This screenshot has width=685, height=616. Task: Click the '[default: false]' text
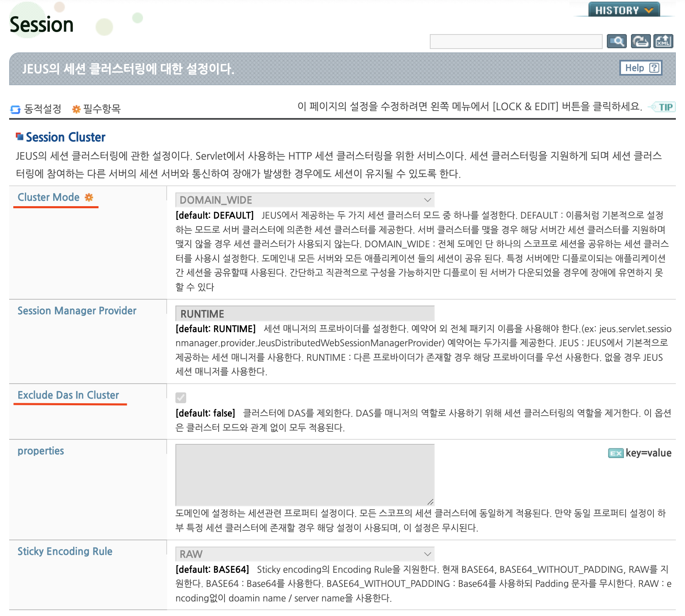[x=205, y=413]
